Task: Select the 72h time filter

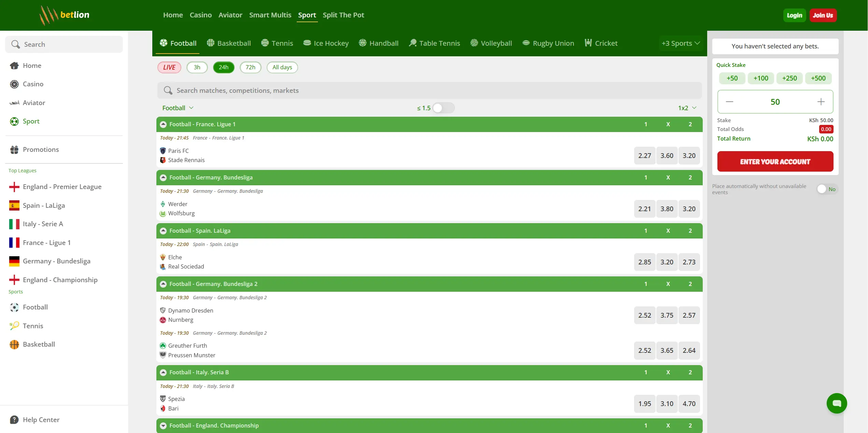Action: point(250,67)
